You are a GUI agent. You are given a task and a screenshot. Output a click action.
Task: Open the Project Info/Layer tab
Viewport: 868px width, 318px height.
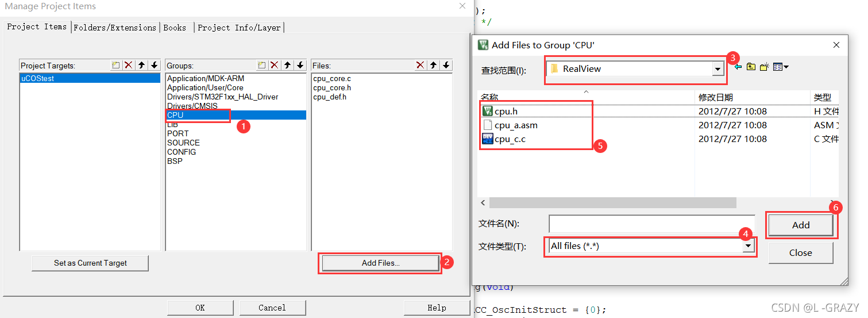pyautogui.click(x=239, y=27)
